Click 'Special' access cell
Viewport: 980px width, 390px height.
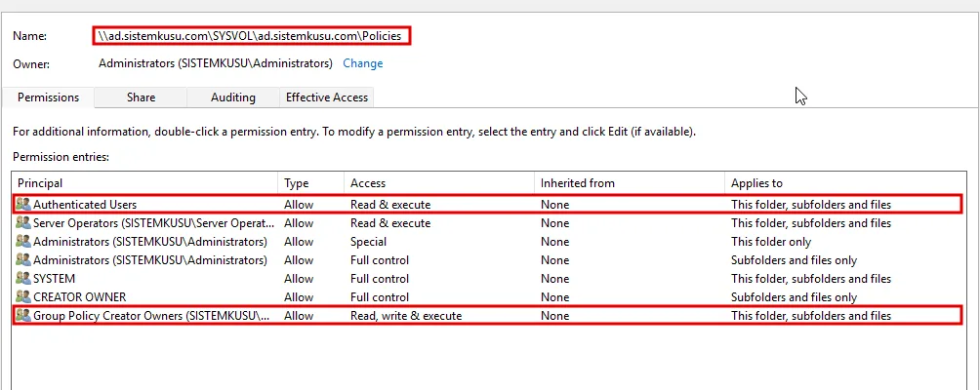369,242
